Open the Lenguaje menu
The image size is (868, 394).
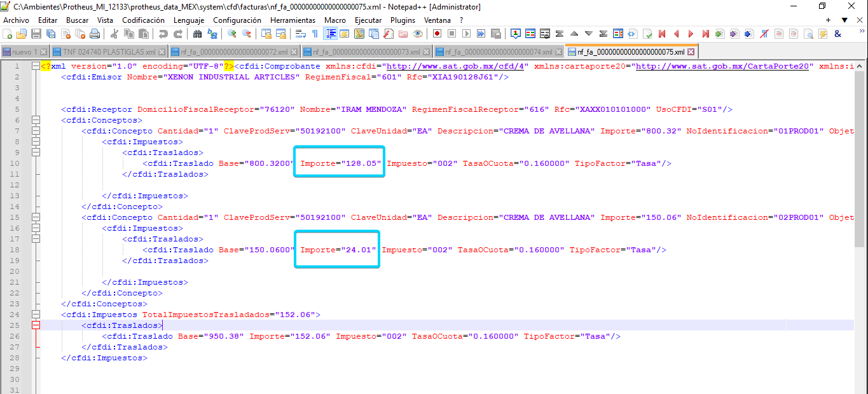(x=189, y=20)
